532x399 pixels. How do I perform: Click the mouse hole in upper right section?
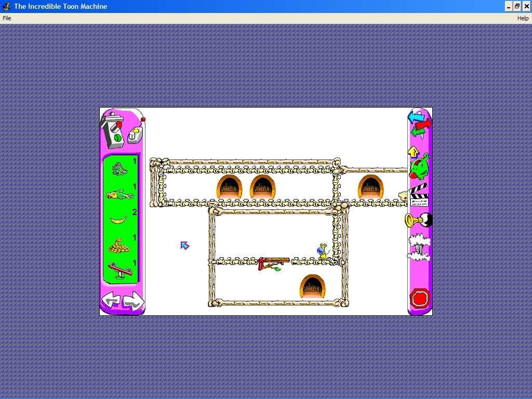(370, 187)
